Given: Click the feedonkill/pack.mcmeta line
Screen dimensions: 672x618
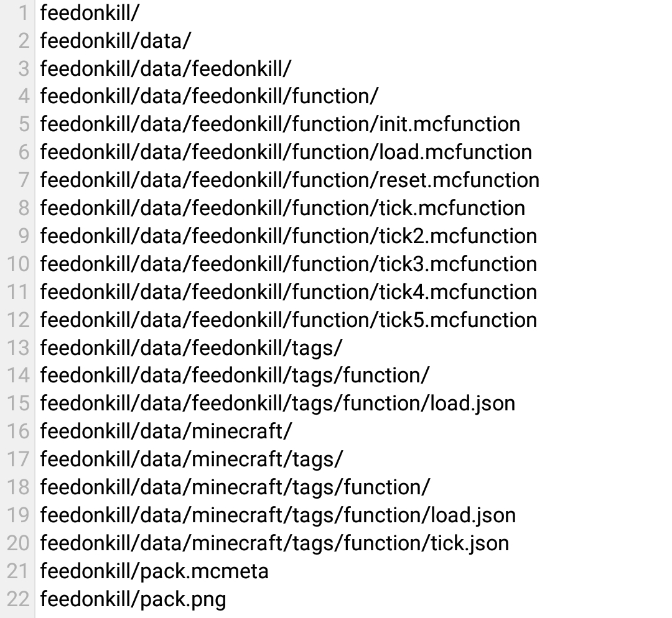Looking at the screenshot, I should [154, 571].
